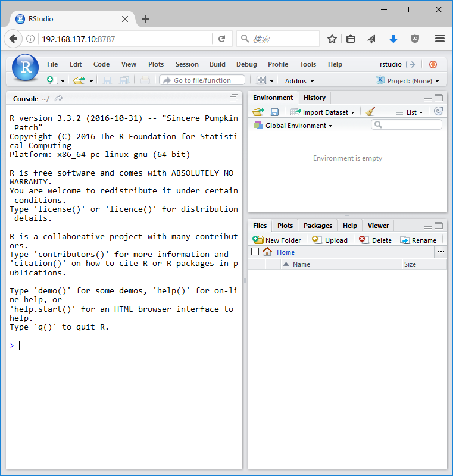
Task: Expand the recent files dropdown arrow
Action: (x=91, y=81)
